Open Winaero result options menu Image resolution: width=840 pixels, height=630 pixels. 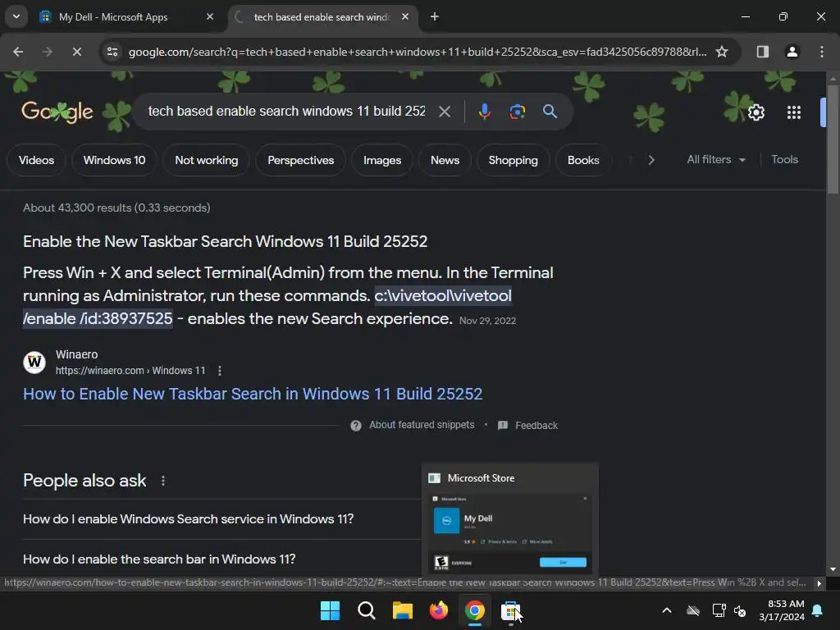pyautogui.click(x=220, y=371)
